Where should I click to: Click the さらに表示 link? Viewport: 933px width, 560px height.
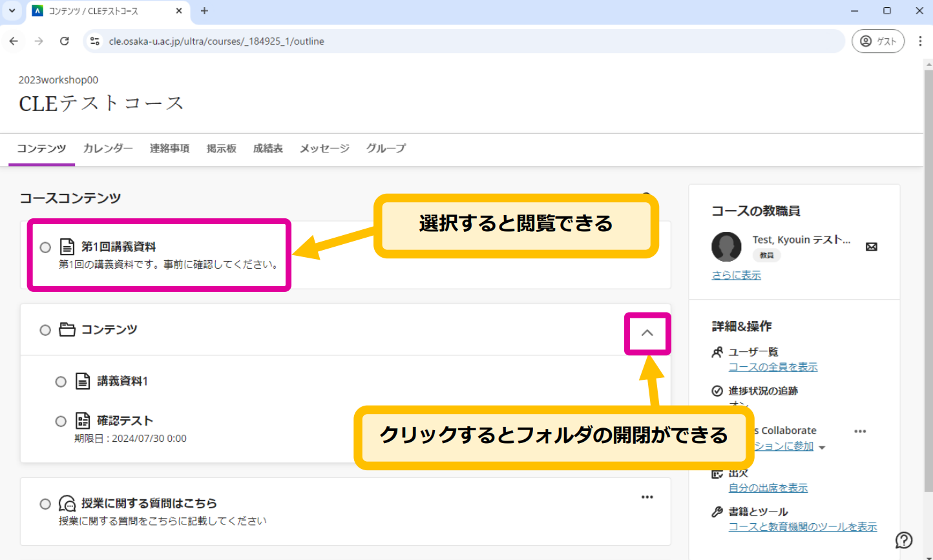[737, 275]
